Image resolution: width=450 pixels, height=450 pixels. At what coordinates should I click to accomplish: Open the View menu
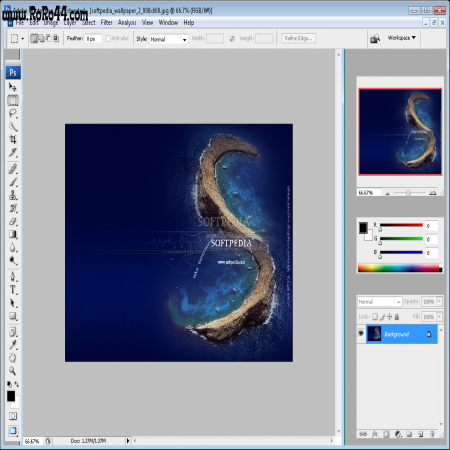147,23
